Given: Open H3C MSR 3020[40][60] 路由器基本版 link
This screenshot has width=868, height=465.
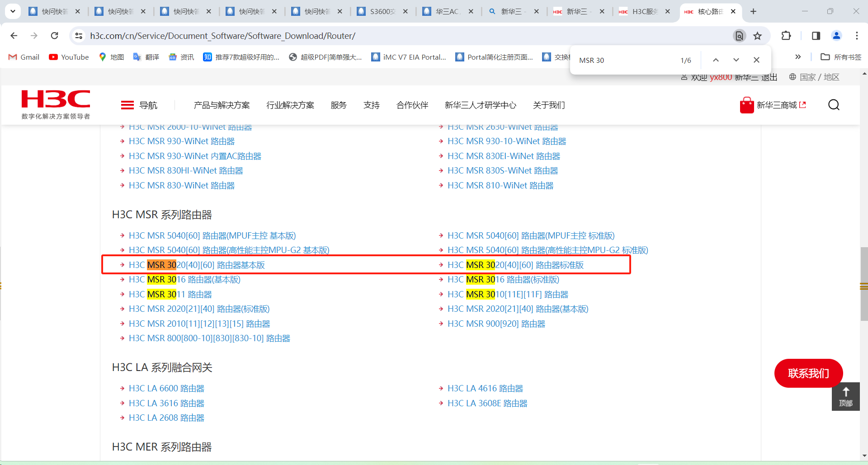Looking at the screenshot, I should click(x=197, y=265).
